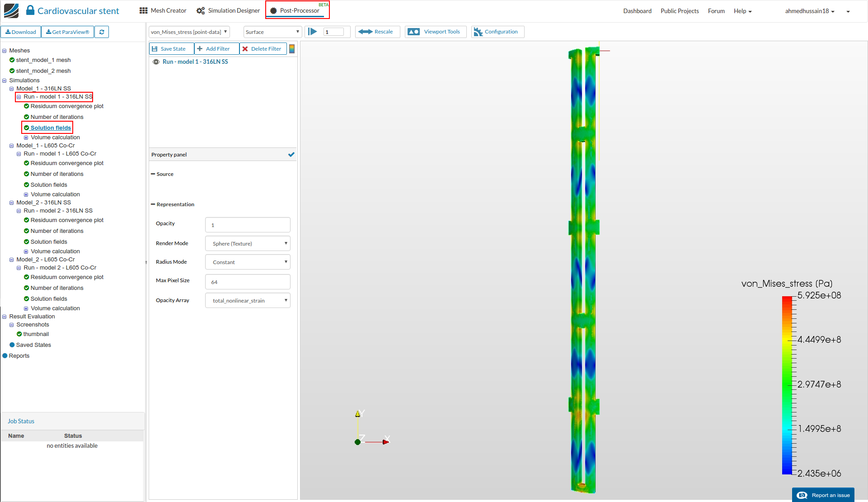868x502 pixels.
Task: Open Viewport Tools
Action: [436, 32]
